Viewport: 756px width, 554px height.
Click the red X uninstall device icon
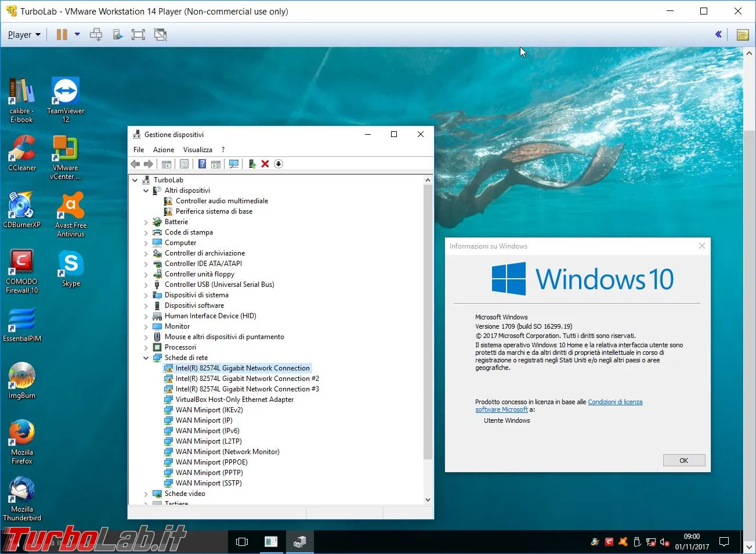pos(265,164)
